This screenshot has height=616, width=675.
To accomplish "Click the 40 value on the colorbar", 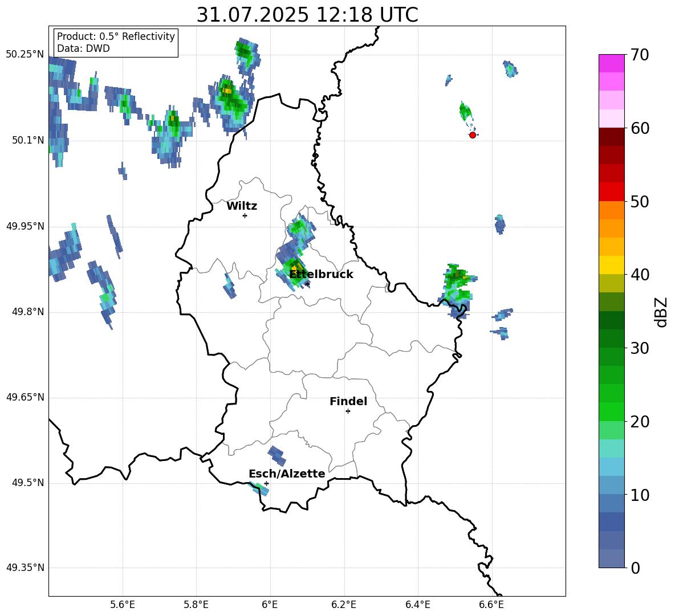I will (x=640, y=275).
